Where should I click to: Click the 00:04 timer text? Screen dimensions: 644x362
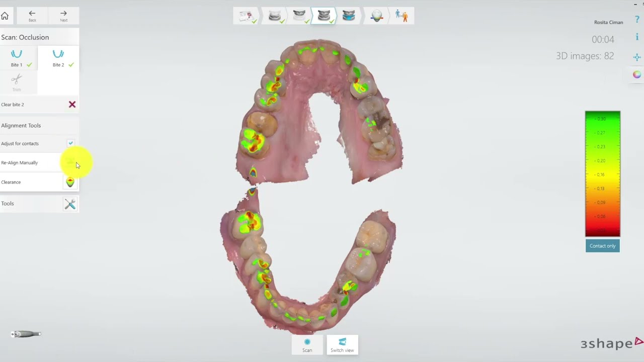pos(603,40)
